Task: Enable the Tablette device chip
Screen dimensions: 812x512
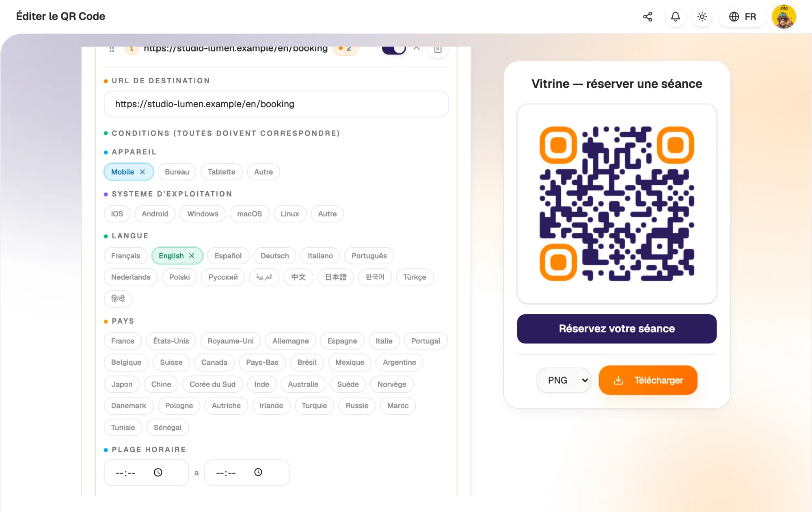Action: pyautogui.click(x=221, y=172)
